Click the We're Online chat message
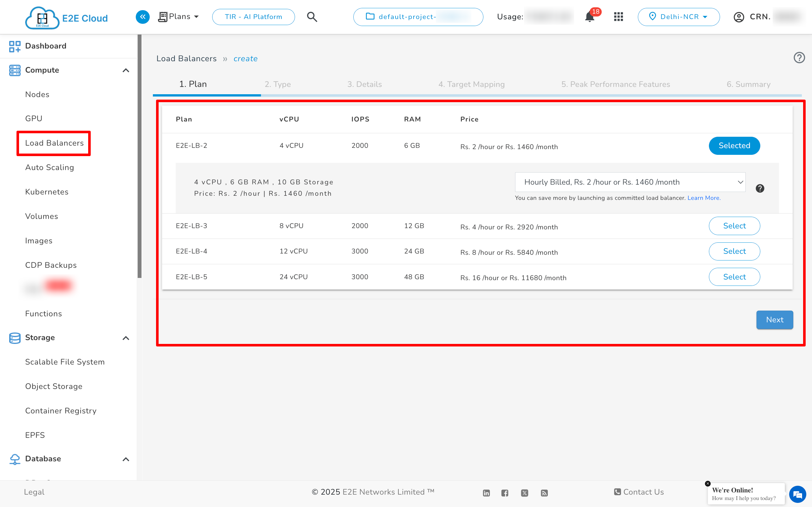The image size is (812, 507). [746, 494]
